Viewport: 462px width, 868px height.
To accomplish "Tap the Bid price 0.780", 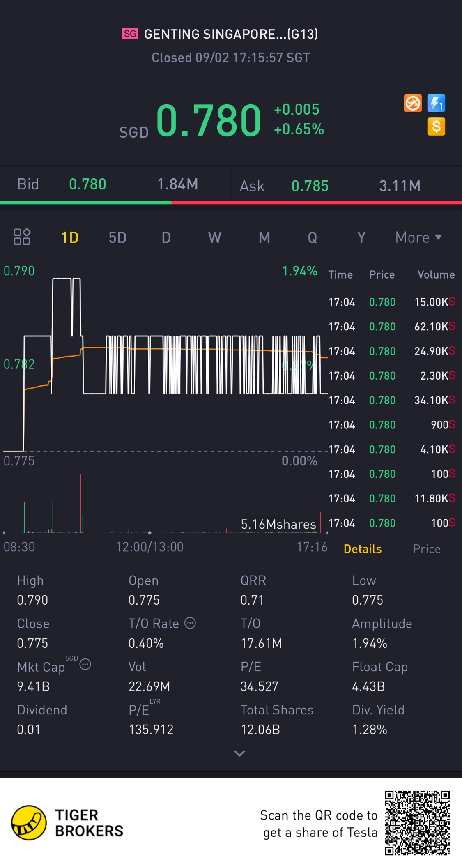I will click(x=87, y=184).
